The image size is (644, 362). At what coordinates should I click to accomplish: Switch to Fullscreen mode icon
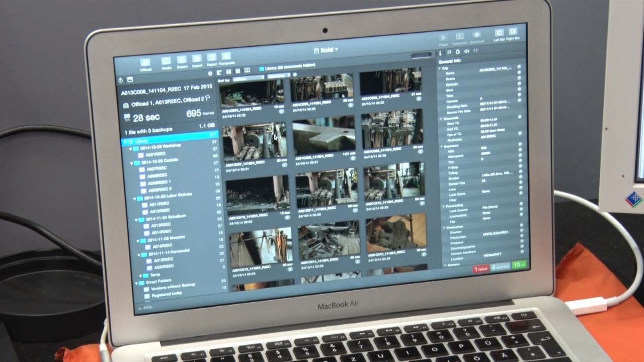[x=459, y=36]
